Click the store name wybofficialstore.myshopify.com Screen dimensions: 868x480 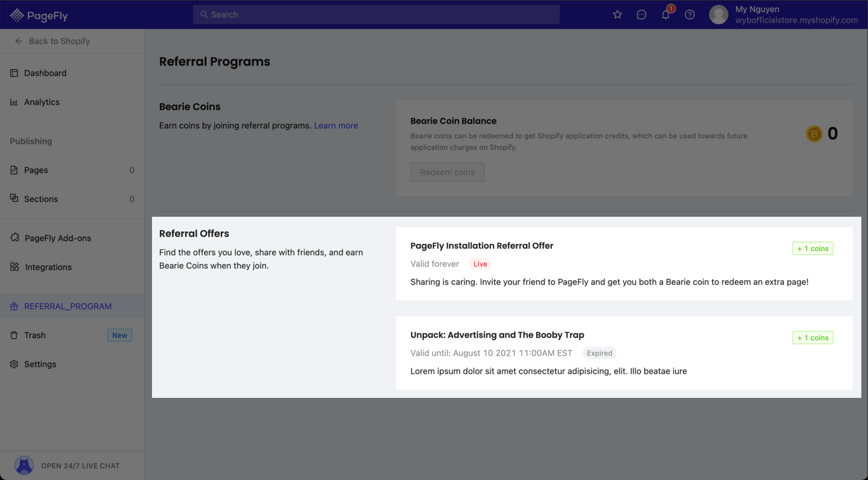tap(796, 20)
